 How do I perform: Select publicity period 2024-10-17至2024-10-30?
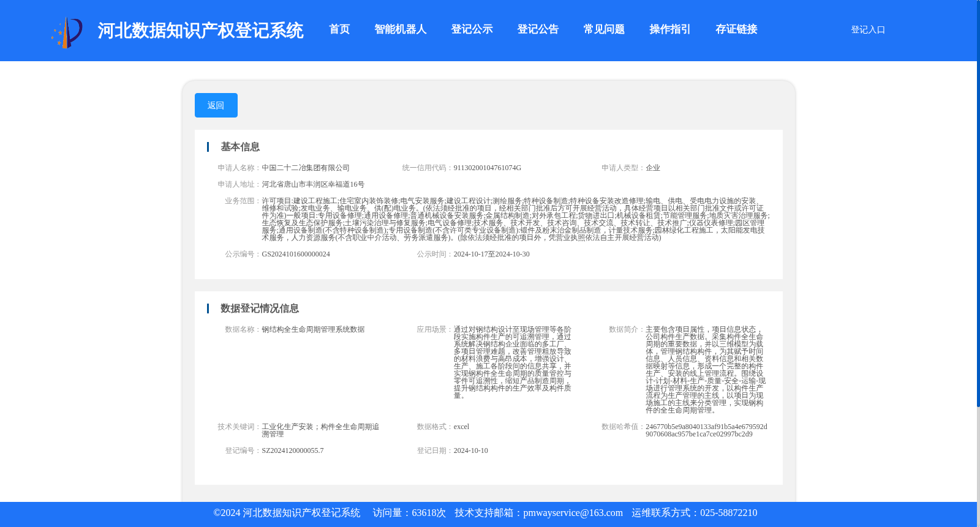(x=492, y=254)
